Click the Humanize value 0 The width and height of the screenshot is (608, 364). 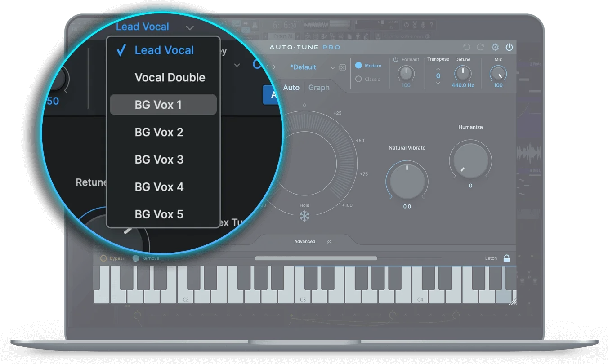click(471, 186)
